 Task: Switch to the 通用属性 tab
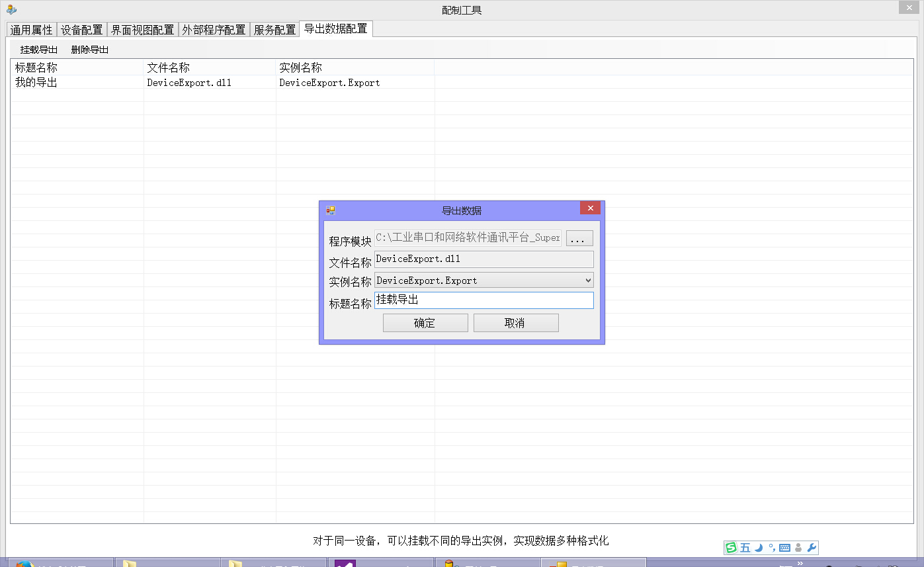[31, 30]
